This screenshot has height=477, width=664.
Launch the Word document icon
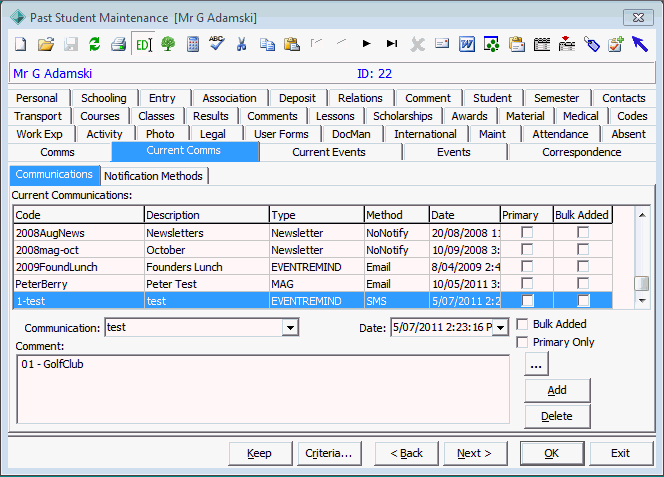point(467,44)
